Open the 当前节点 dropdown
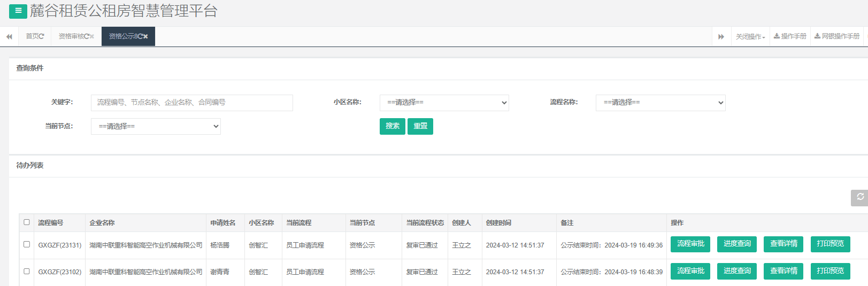Screen dimensions: 868x286 pyautogui.click(x=156, y=127)
